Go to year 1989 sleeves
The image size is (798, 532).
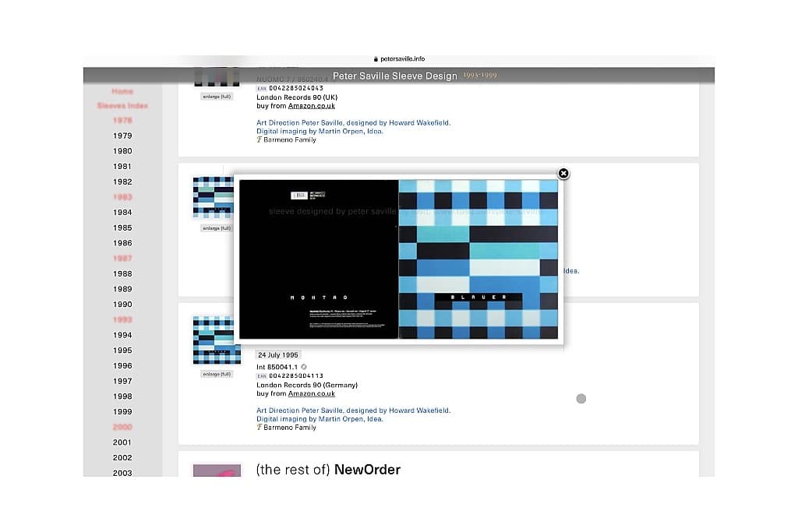(x=122, y=289)
